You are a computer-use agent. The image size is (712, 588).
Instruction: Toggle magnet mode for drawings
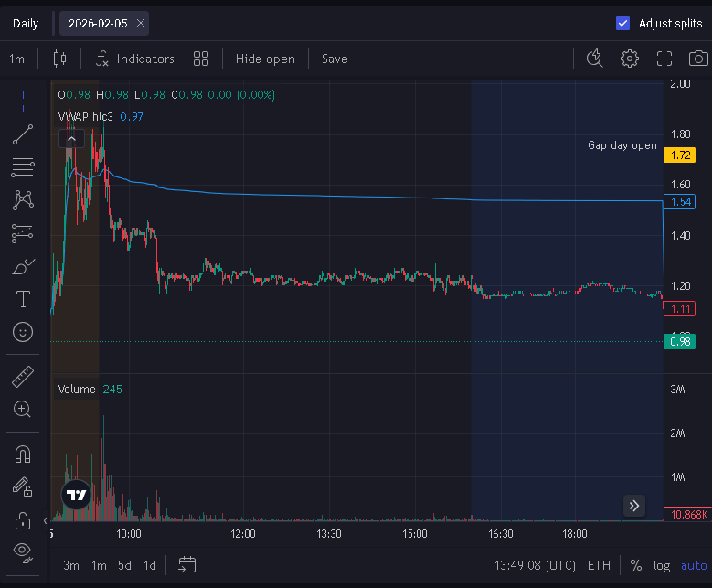point(23,454)
